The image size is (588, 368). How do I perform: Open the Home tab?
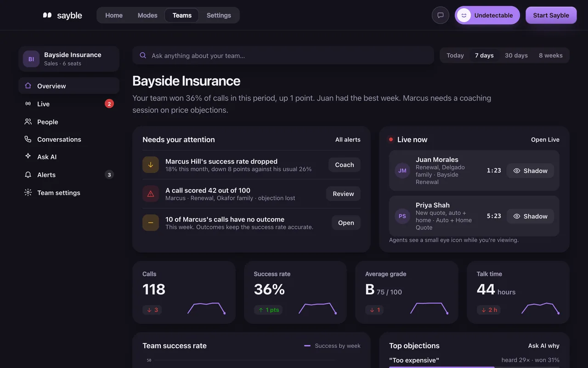click(x=114, y=15)
